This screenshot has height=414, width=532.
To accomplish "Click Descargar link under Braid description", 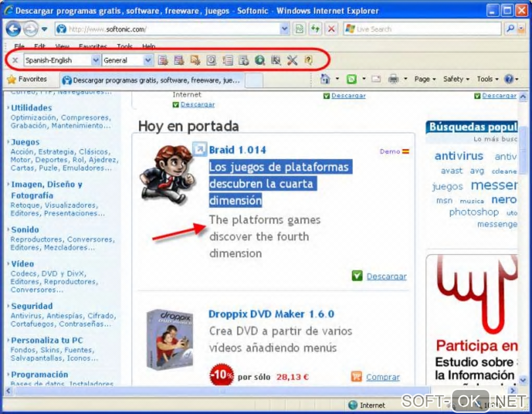I will click(386, 277).
